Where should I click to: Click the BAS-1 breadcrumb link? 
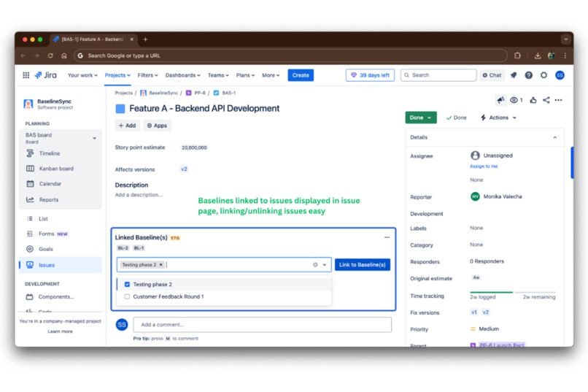click(x=229, y=93)
